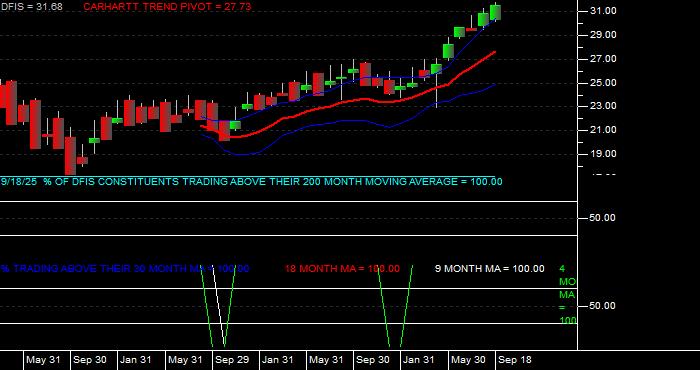The width and height of the screenshot is (700, 370).
Task: Select the green 4 MO MA label
Action: (567, 295)
